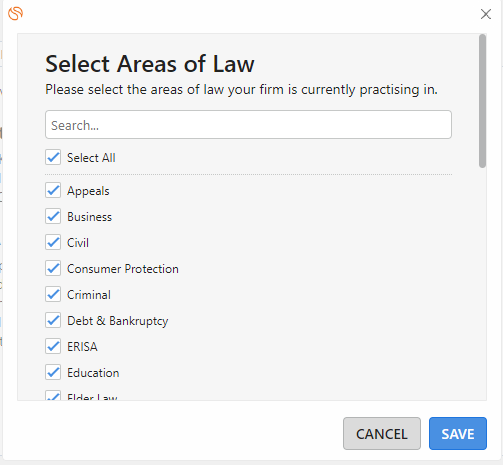Uncheck Consumer Protection
Viewport: 503px width, 465px height.
click(x=53, y=268)
